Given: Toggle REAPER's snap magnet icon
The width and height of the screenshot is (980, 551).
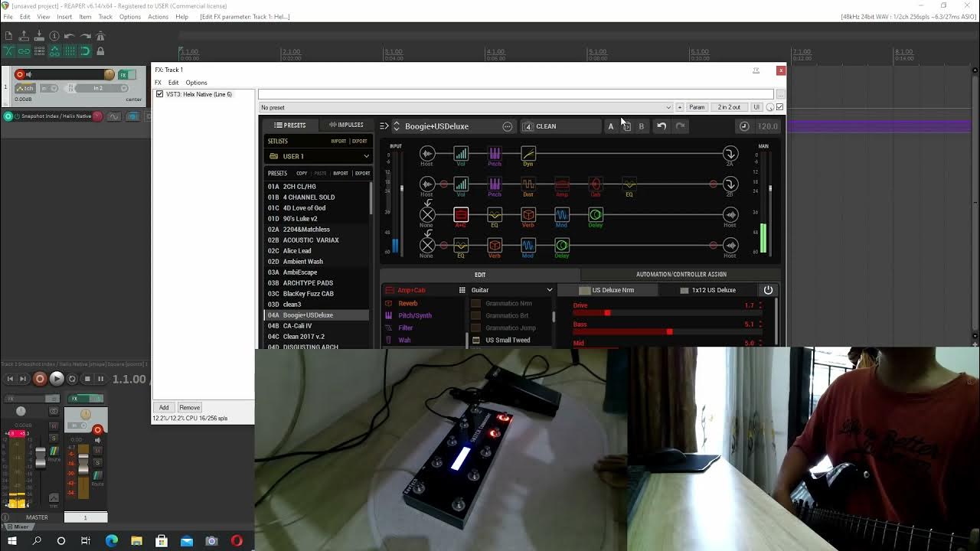Looking at the screenshot, I should 85,51.
